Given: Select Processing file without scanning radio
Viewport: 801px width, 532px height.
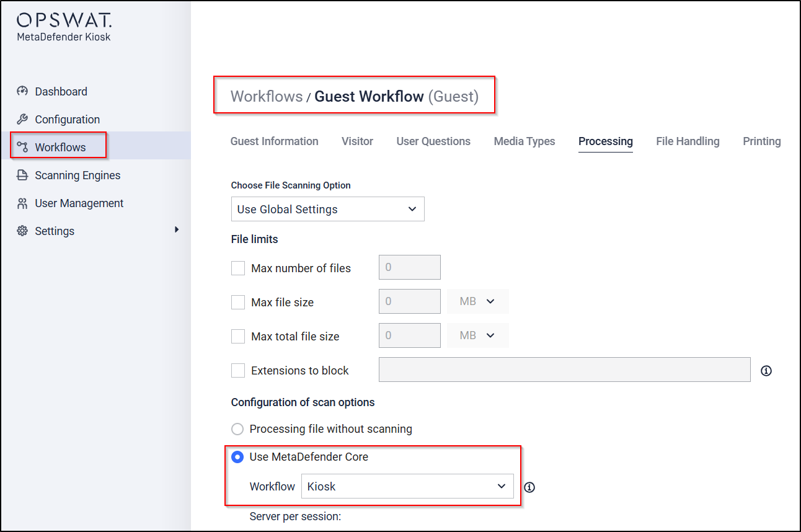Looking at the screenshot, I should [x=237, y=428].
